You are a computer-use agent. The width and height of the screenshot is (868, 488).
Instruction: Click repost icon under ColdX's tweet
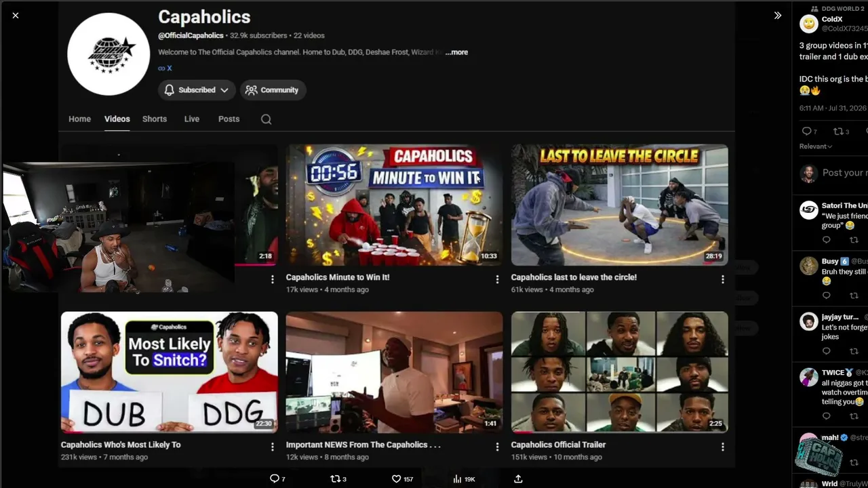(x=838, y=131)
